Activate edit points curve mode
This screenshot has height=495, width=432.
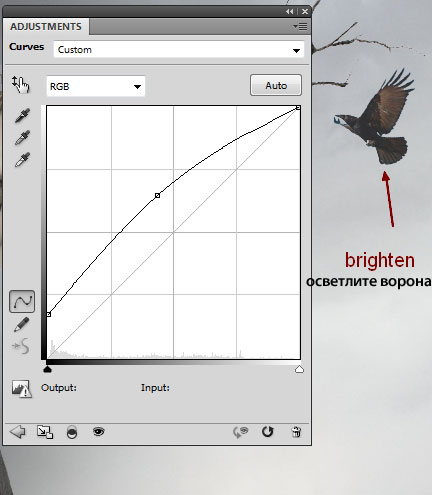22,301
